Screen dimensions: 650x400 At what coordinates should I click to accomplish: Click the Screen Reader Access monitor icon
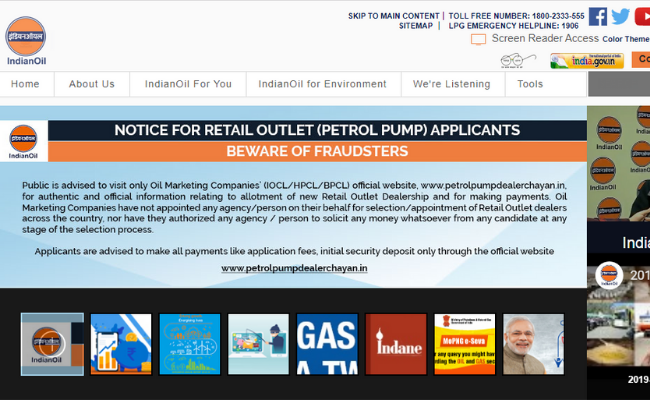478,39
